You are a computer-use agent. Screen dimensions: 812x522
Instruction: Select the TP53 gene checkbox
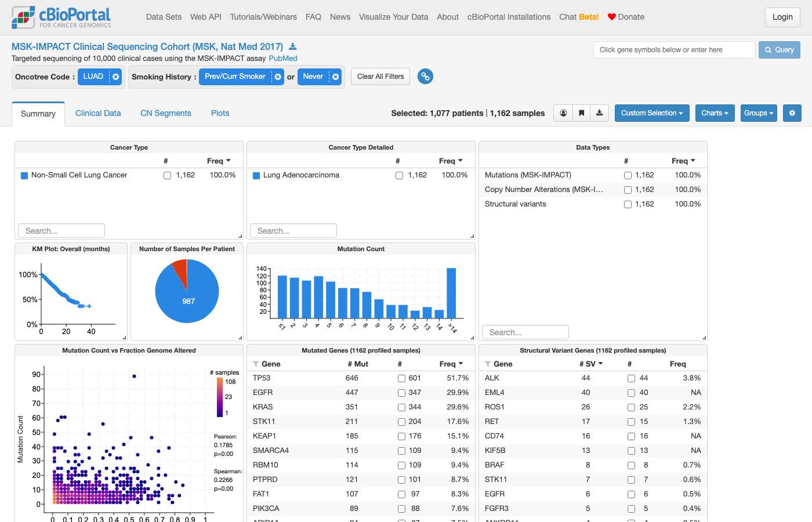tap(401, 378)
